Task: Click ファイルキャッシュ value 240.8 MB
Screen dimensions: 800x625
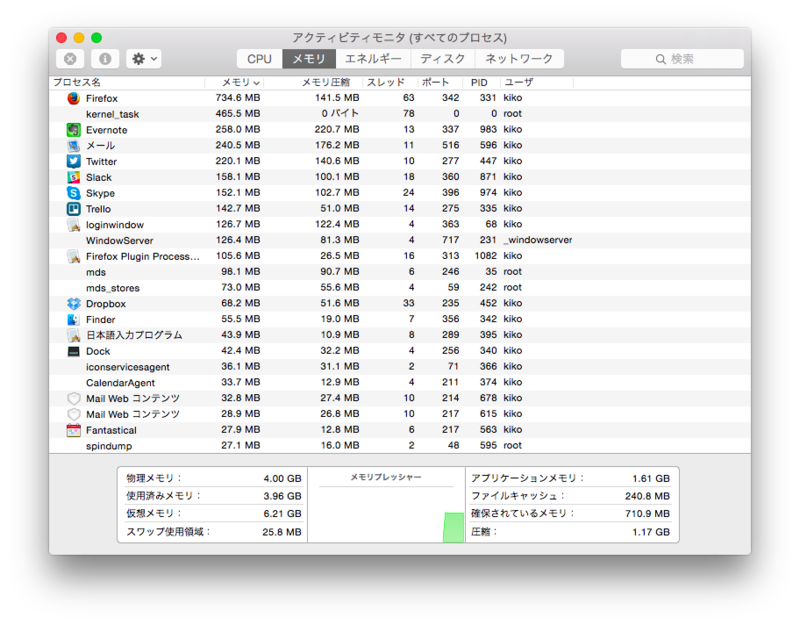Action: coord(647,496)
